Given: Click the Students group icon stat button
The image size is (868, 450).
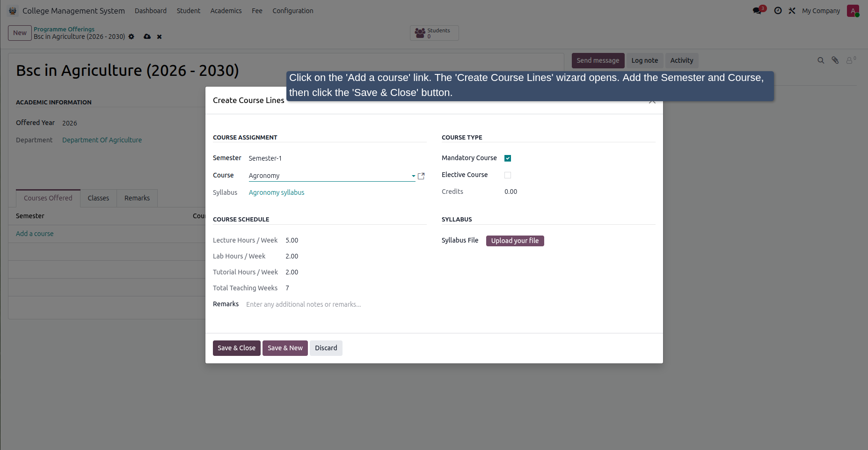Looking at the screenshot, I should point(434,33).
